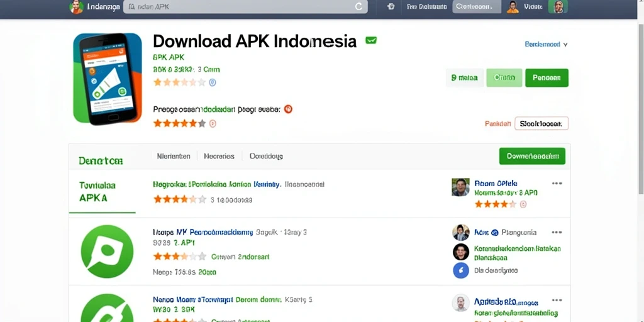This screenshot has height=322, width=644.
Task: Click the light green Oneto button
Action: click(504, 77)
